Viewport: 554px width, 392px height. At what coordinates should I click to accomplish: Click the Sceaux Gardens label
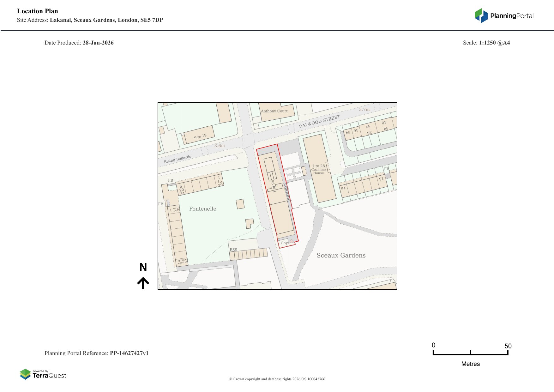coord(341,255)
